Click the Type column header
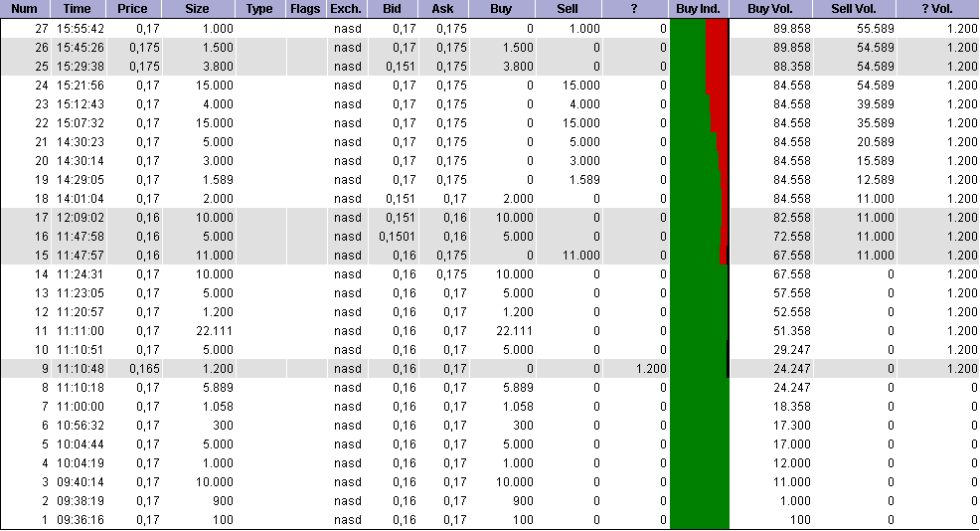Screen dimensions: 980x531 click(x=259, y=9)
